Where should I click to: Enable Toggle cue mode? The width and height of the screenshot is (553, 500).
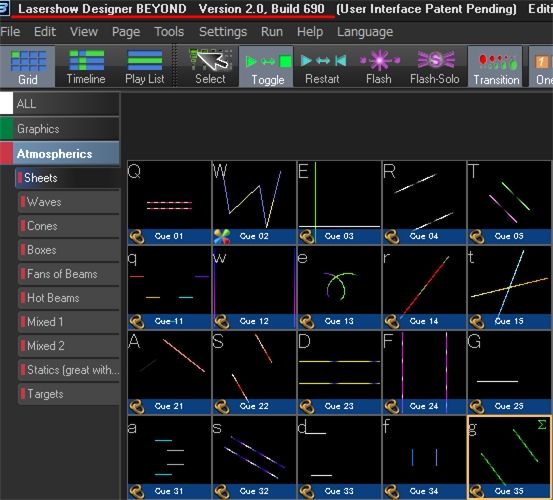tap(267, 67)
